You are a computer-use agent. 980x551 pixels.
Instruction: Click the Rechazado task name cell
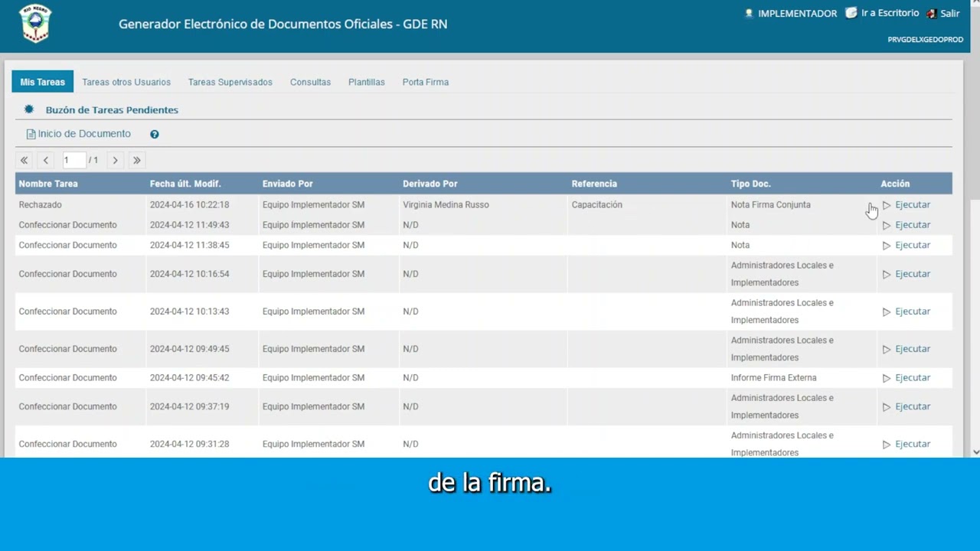[x=41, y=205]
